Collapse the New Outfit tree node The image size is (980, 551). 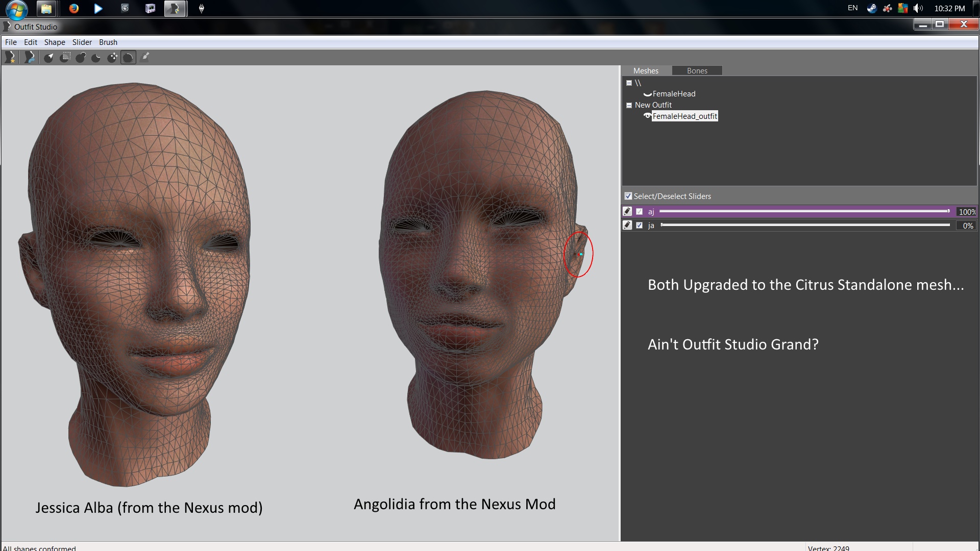[x=629, y=105]
